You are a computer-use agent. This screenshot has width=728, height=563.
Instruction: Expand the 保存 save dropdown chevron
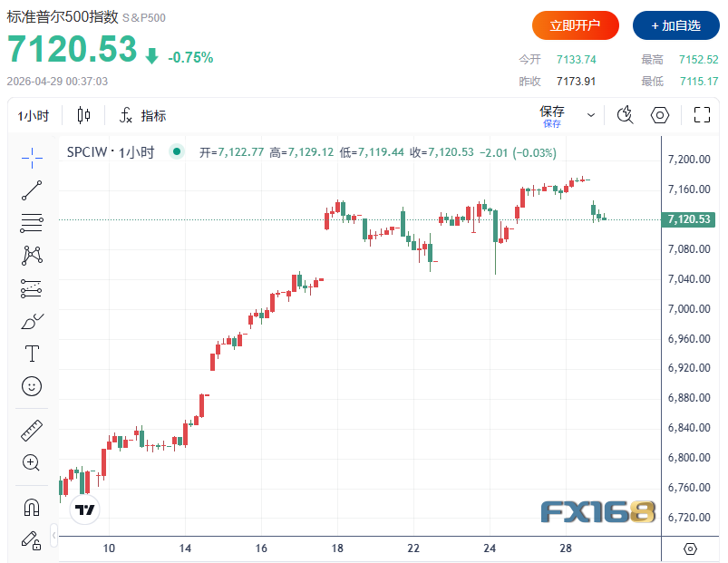(590, 115)
